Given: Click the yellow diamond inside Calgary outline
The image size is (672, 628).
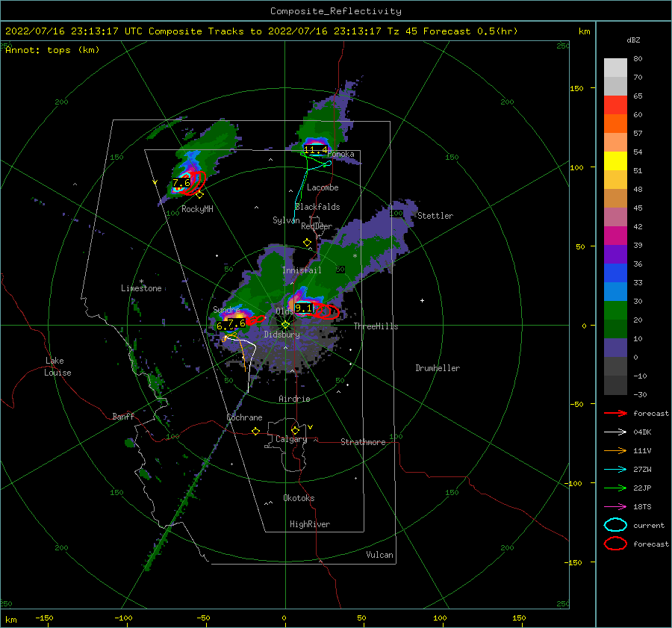Looking at the screenshot, I should 295,430.
